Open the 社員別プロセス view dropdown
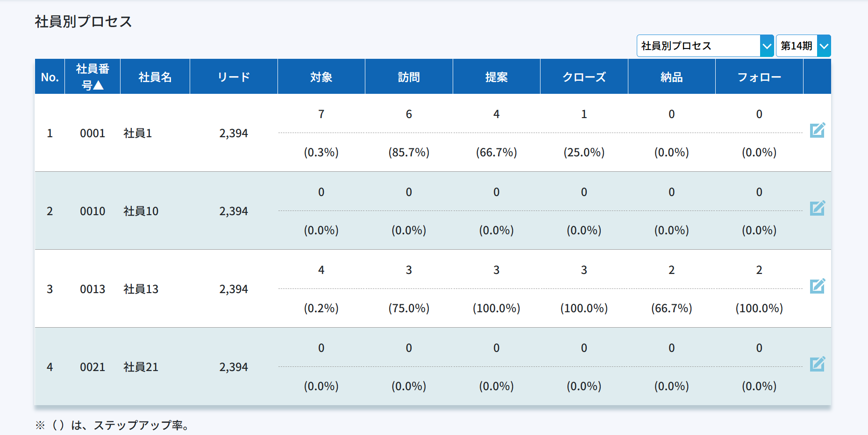The width and height of the screenshot is (868, 435). tap(705, 46)
